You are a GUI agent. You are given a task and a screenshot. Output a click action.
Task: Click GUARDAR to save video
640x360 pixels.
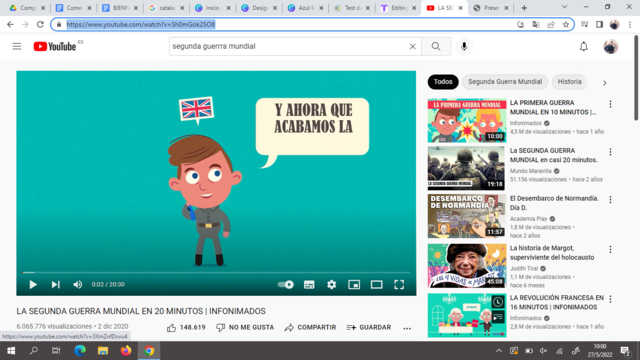coord(369,327)
